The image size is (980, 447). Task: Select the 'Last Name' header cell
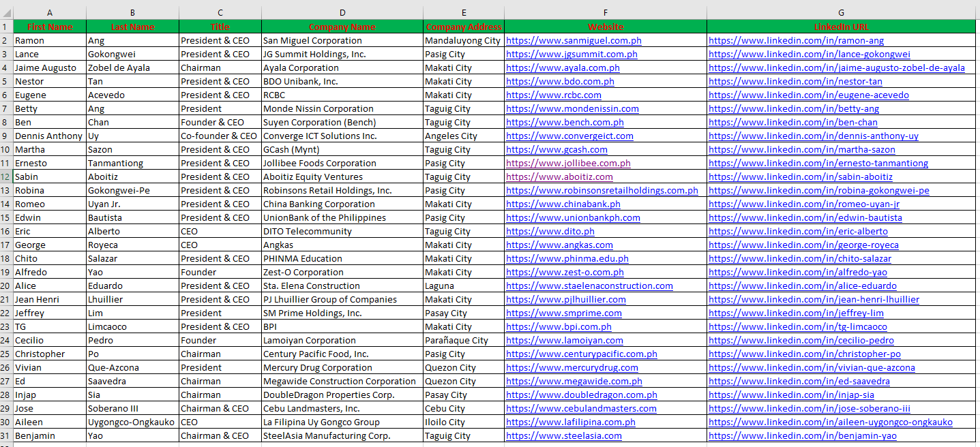pyautogui.click(x=133, y=27)
